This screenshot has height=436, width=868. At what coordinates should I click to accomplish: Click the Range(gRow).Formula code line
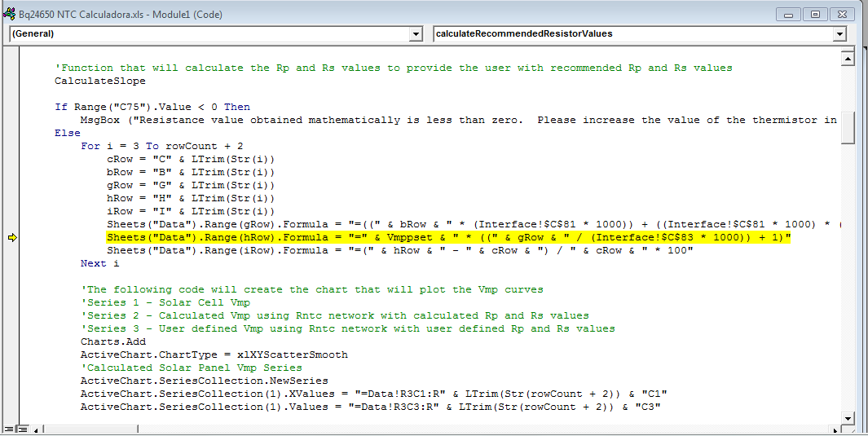pos(474,224)
